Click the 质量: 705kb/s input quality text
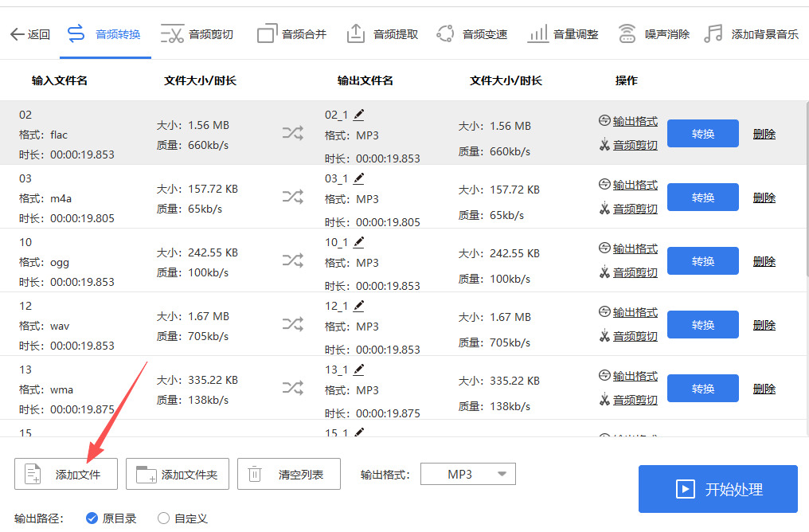This screenshot has width=809, height=532. point(193,336)
